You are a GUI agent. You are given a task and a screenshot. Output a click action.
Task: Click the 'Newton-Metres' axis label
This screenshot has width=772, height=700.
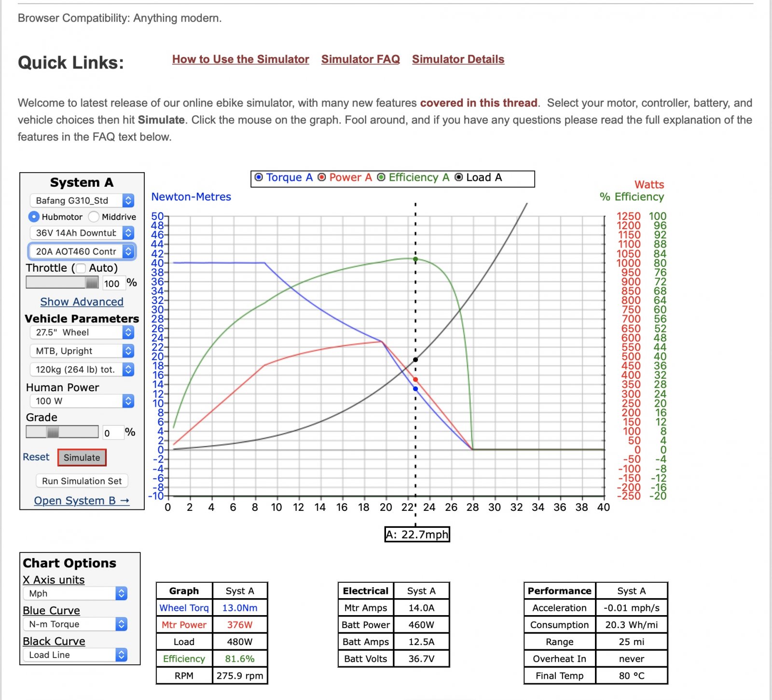pos(191,197)
